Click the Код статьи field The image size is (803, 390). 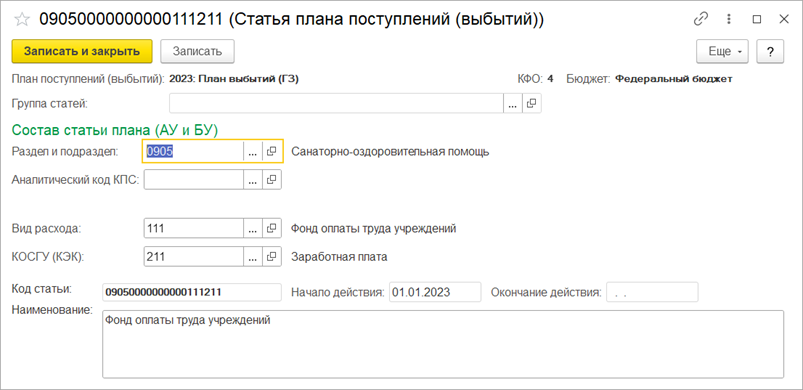(192, 292)
